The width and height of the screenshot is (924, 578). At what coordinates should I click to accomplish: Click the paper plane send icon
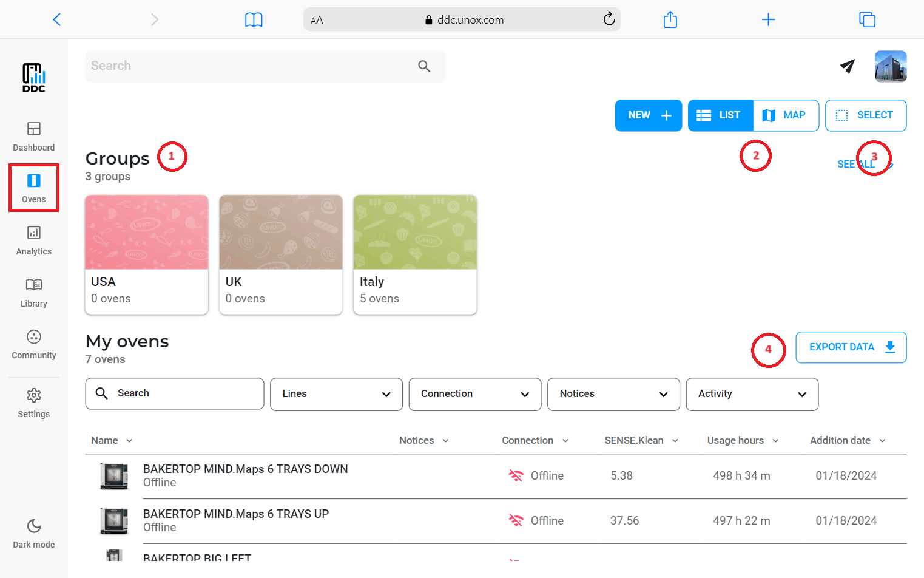(848, 66)
